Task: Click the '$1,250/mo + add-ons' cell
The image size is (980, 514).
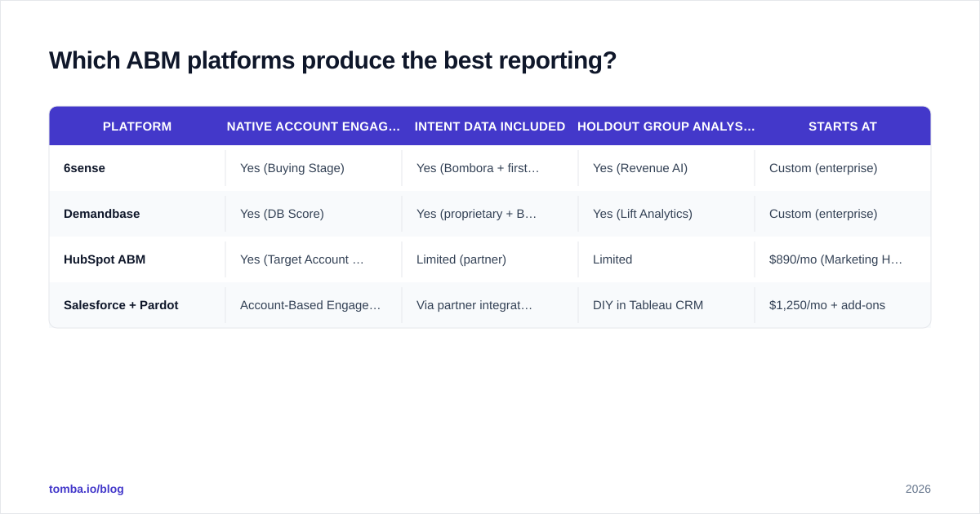Action: pos(843,305)
